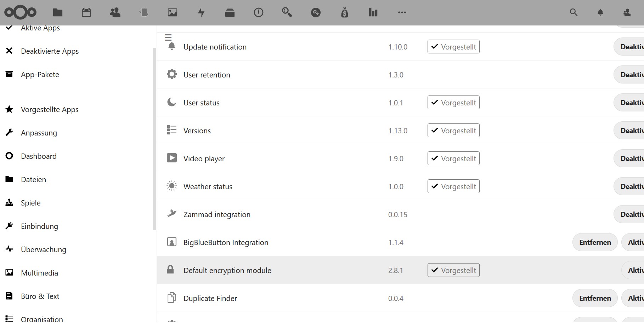The image size is (644, 324).
Task: Open the list icon above Update notification
Action: click(168, 37)
